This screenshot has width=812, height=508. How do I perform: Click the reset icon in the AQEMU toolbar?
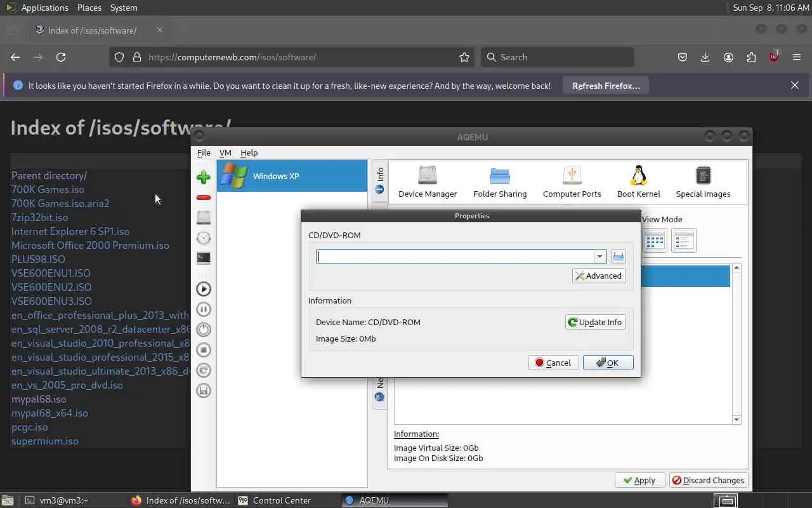point(204,370)
